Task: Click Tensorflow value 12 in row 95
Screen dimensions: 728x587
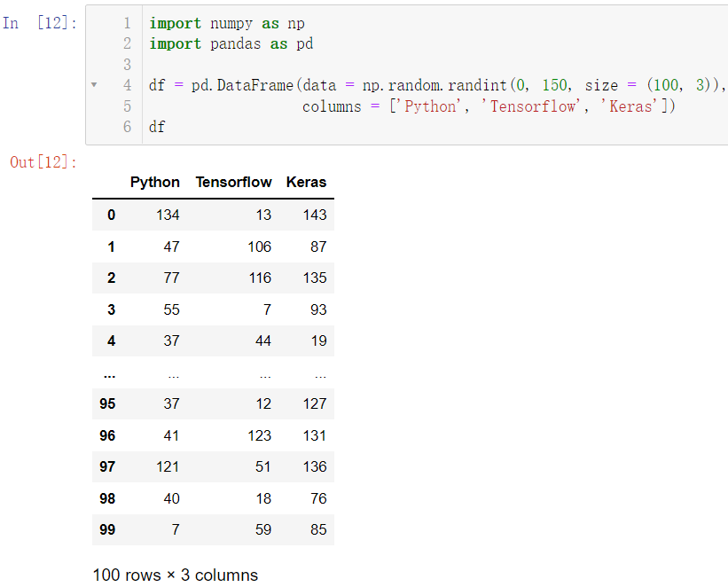Action: 263,403
